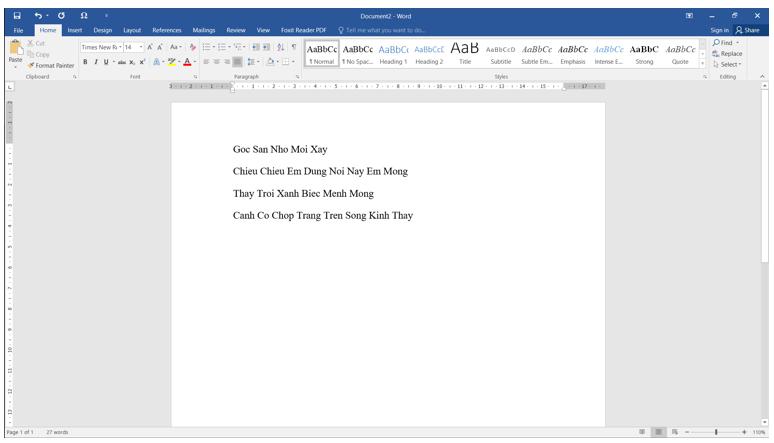Click the "Tell me what you want to do" box
Screen dimensions: 774x443
[385, 30]
